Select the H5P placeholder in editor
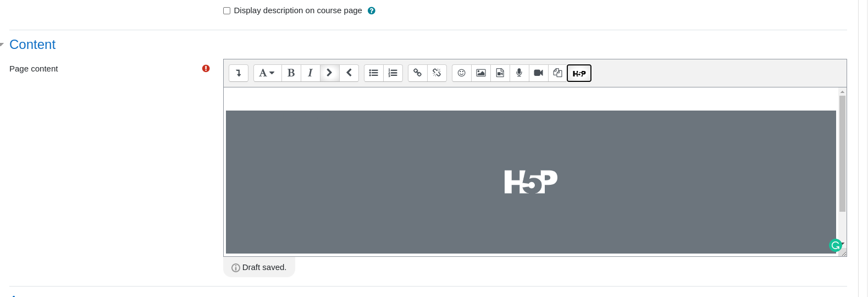This screenshot has width=868, height=297. [531, 182]
